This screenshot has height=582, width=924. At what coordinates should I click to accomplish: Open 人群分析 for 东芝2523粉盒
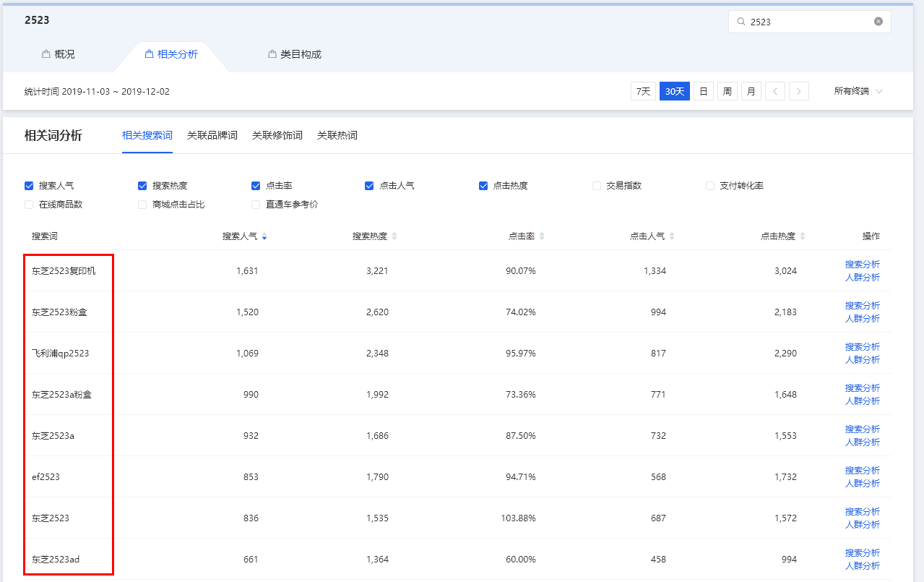pos(863,319)
